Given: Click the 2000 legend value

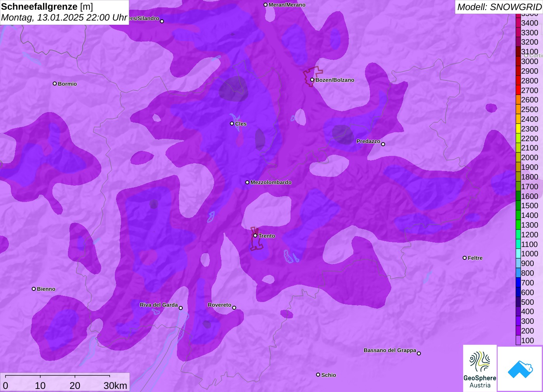Looking at the screenshot, I should 530,157.
